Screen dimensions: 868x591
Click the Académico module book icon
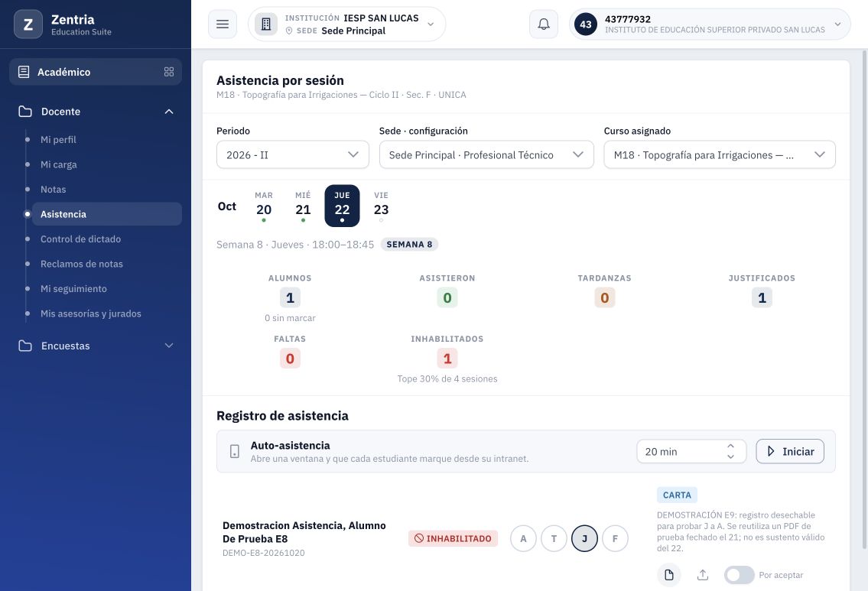[x=24, y=72]
